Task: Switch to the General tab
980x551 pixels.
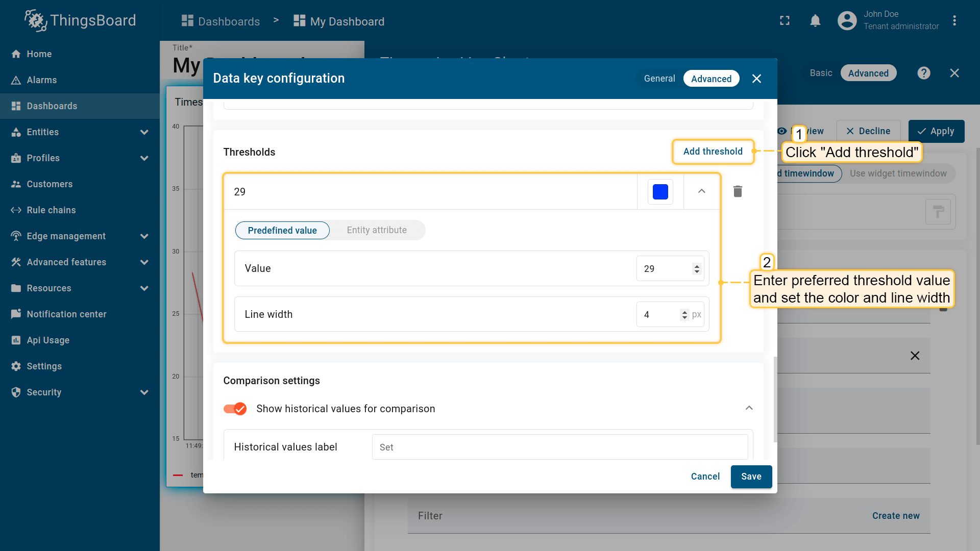Action: pos(659,79)
